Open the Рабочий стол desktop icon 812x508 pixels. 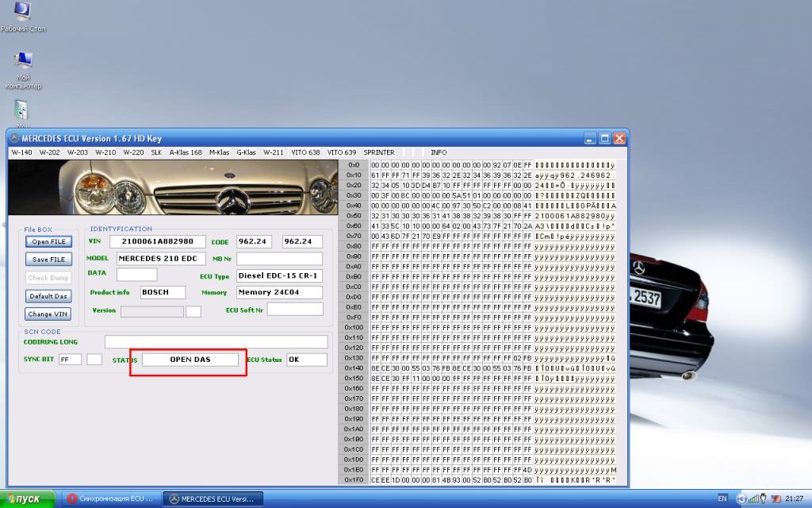[x=22, y=17]
